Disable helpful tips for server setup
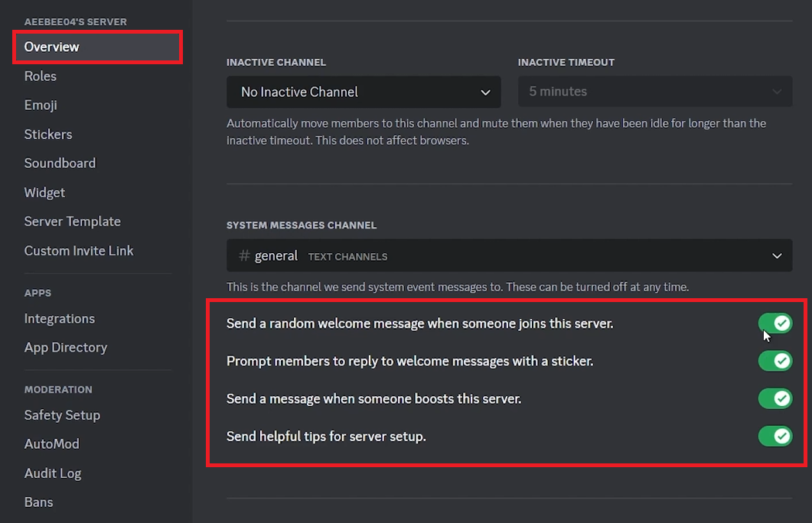This screenshot has width=812, height=523. (774, 437)
